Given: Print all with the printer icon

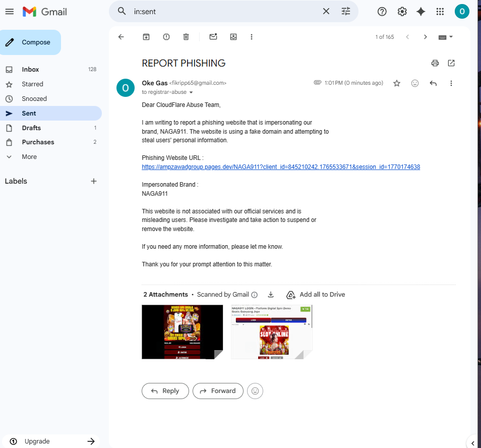Looking at the screenshot, I should 435,63.
